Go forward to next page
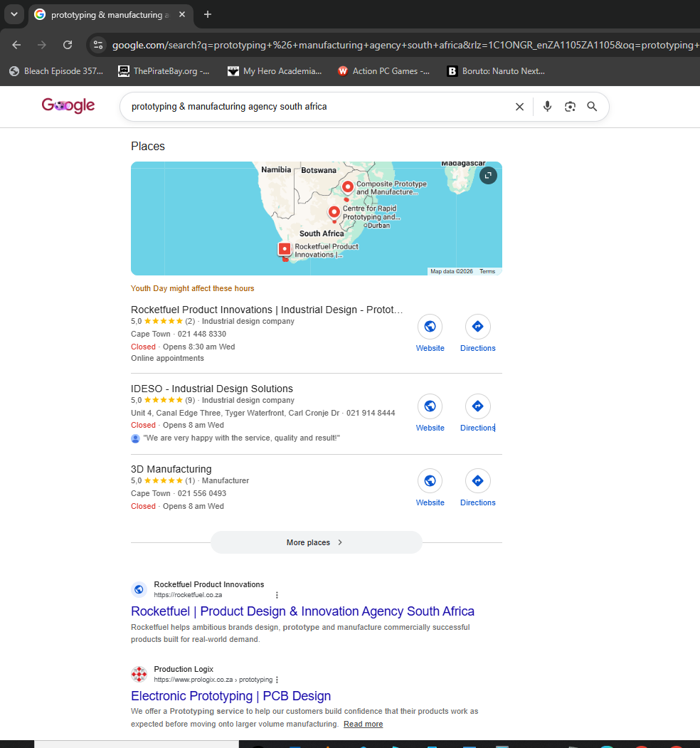 point(42,45)
